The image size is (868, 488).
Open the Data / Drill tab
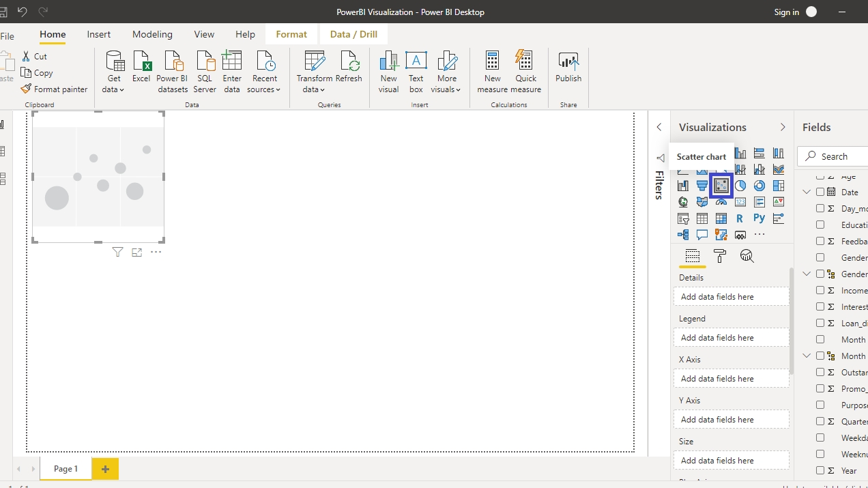pyautogui.click(x=353, y=34)
